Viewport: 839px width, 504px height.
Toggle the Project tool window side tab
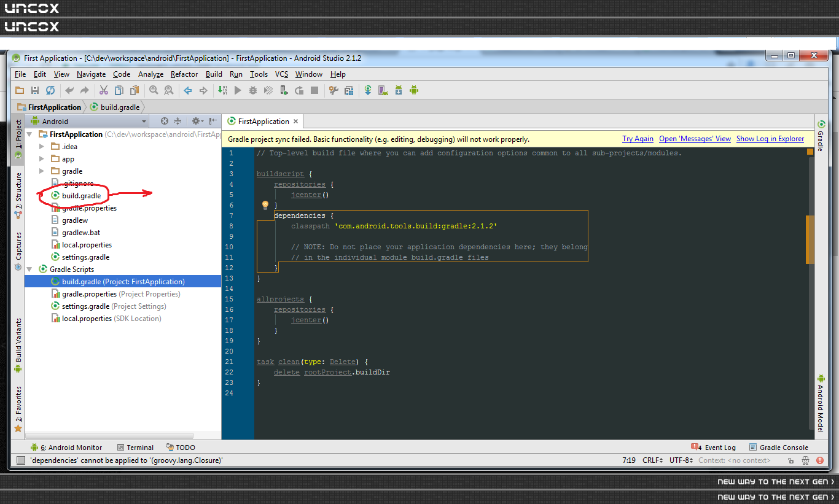(18, 139)
